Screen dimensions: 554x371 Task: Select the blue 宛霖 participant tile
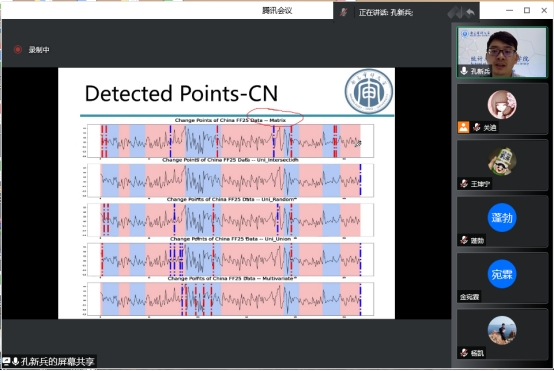click(502, 274)
